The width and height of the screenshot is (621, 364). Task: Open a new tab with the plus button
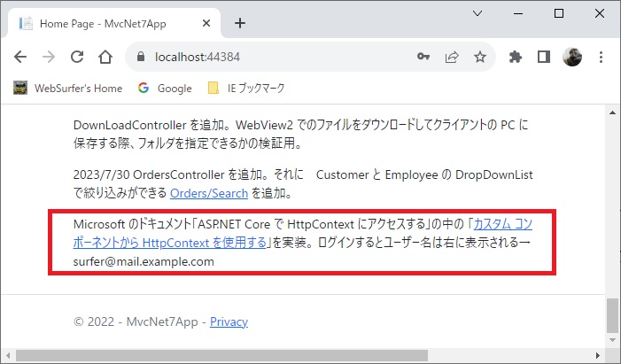click(x=240, y=23)
